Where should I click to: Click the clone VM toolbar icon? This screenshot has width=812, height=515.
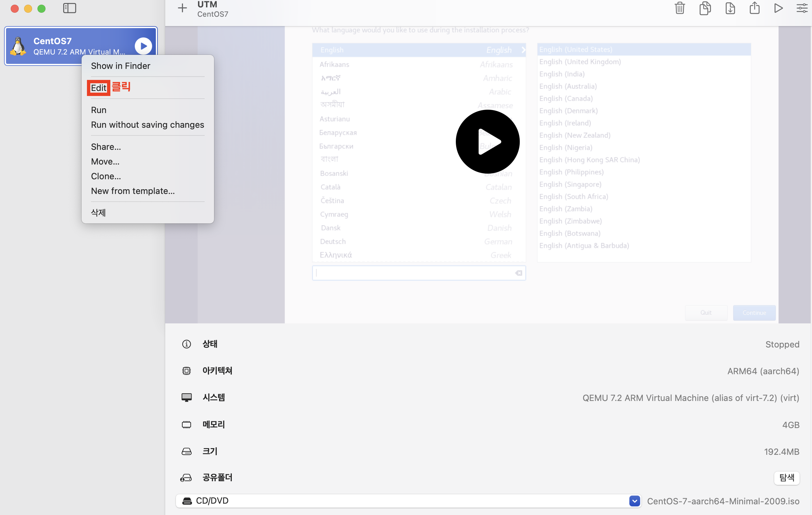705,8
